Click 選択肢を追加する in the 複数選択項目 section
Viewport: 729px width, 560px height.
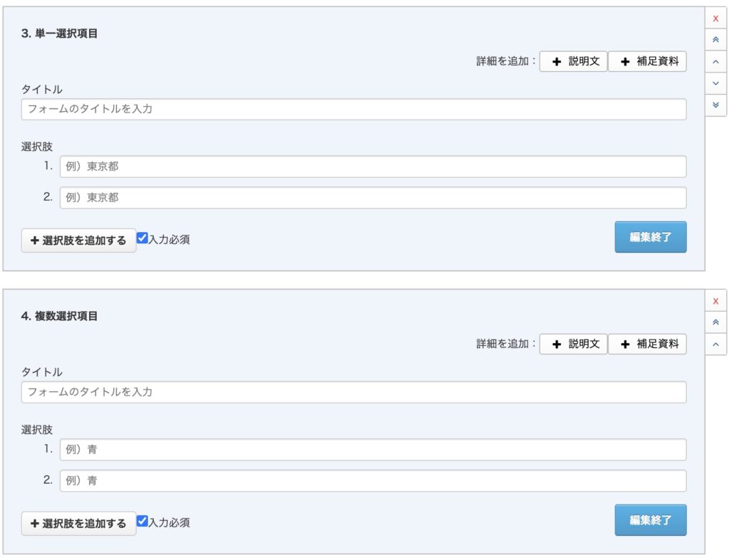[78, 524]
